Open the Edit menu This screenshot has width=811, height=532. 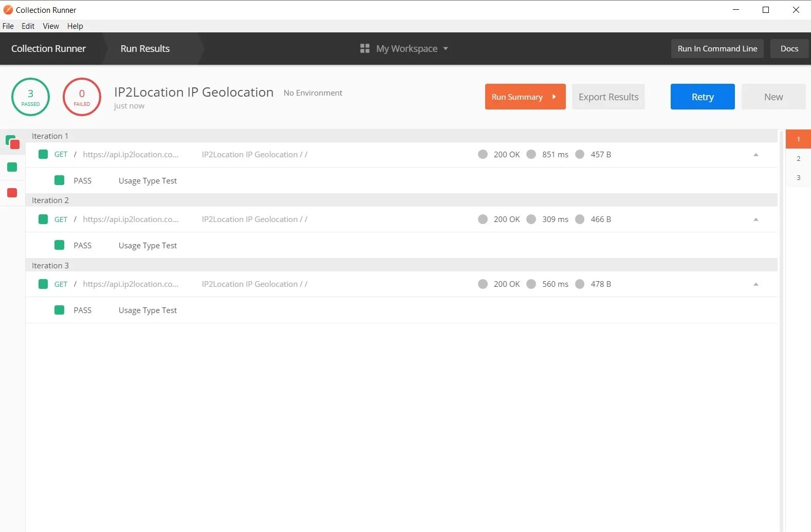[x=28, y=26]
